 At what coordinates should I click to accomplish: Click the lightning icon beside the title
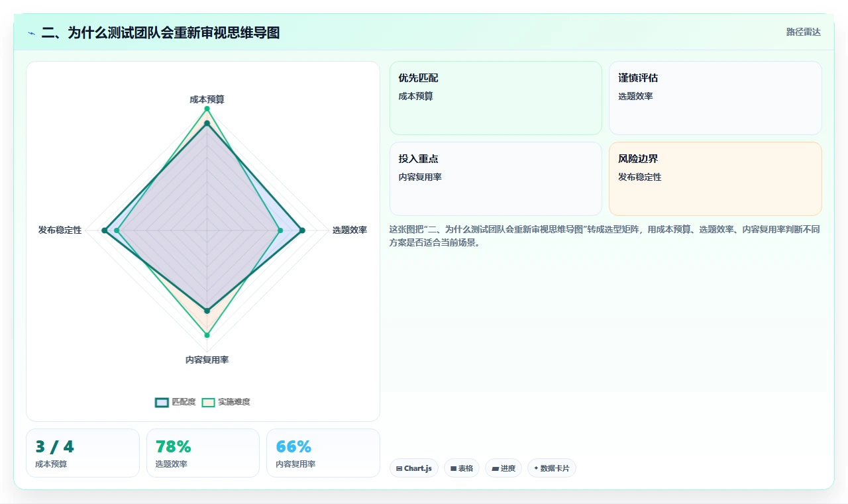(31, 32)
